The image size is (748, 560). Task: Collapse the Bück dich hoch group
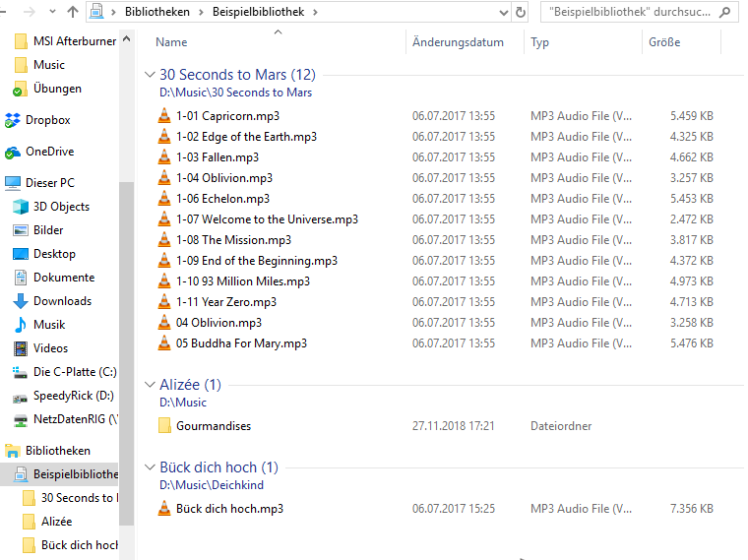tap(150, 467)
